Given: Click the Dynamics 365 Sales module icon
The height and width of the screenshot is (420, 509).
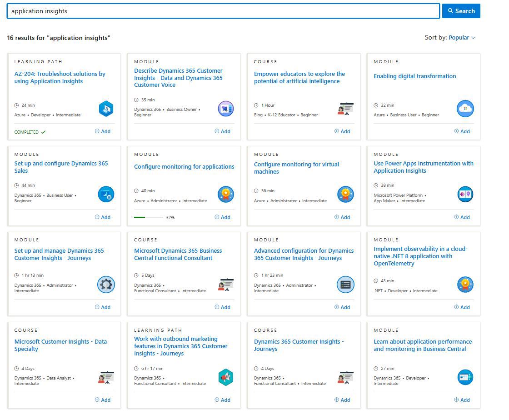Looking at the screenshot, I should (x=106, y=195).
